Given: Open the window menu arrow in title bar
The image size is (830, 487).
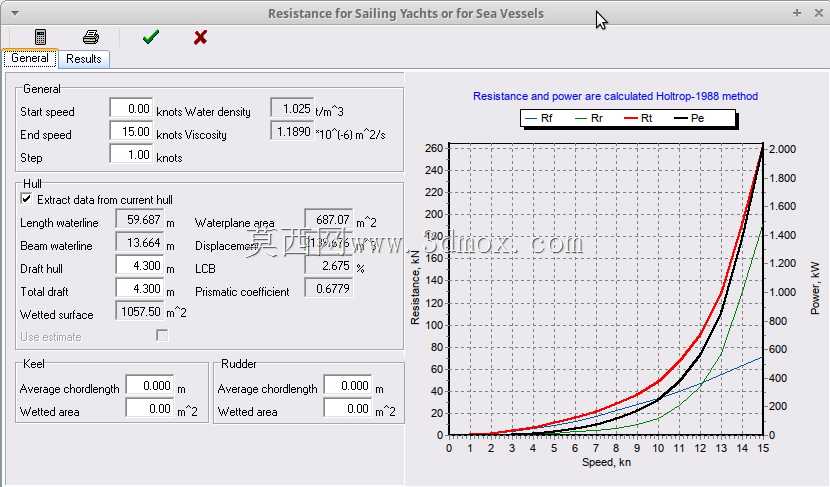Looking at the screenshot, I should pyautogui.click(x=15, y=13).
